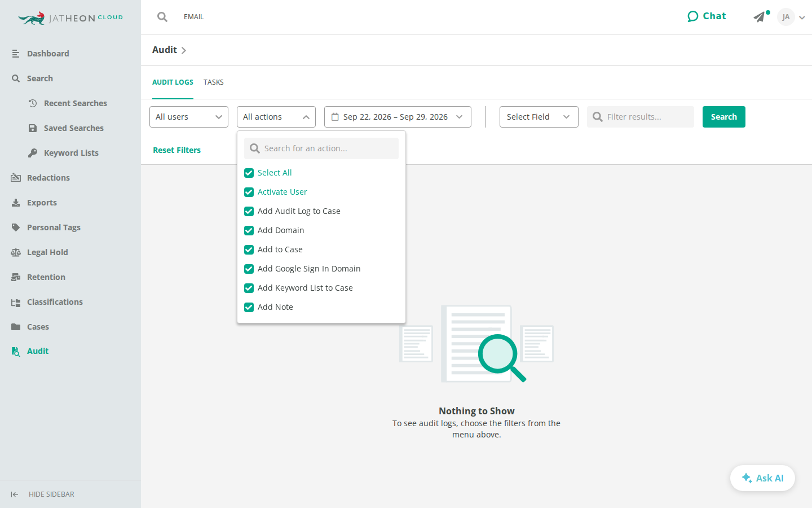812x508 pixels.
Task: Expand the user account menu chevron
Action: [802, 17]
